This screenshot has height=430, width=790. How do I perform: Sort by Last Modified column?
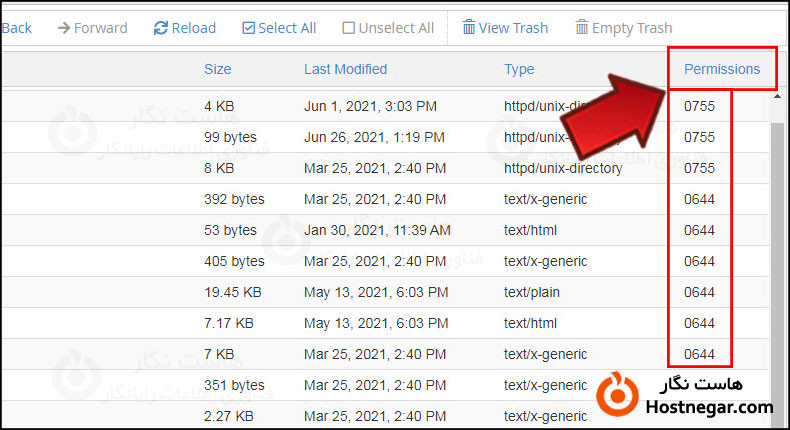[345, 69]
